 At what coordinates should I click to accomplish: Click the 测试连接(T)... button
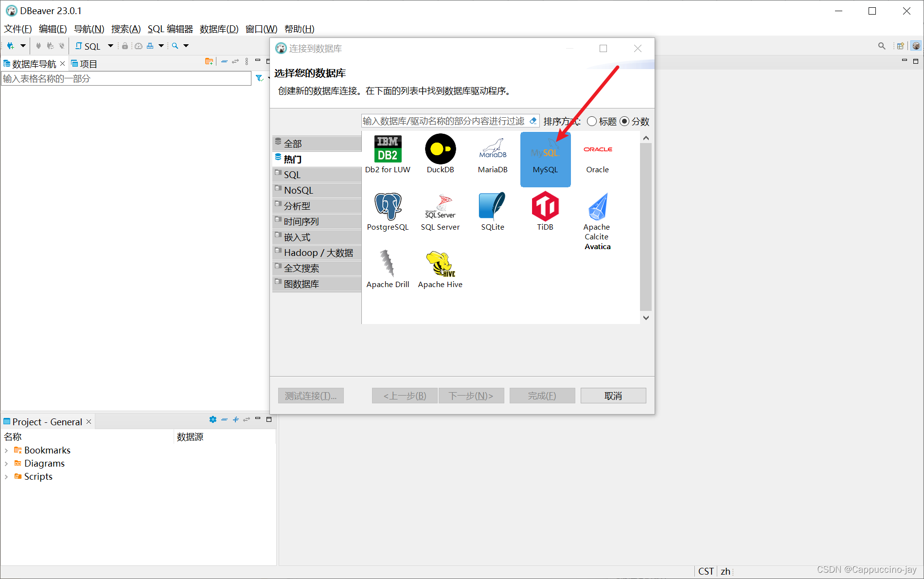tap(311, 396)
